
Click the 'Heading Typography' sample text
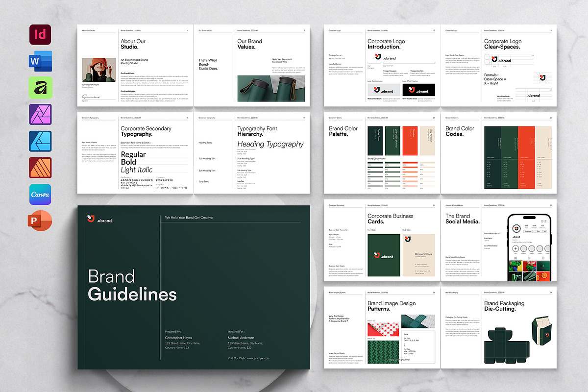click(x=270, y=144)
